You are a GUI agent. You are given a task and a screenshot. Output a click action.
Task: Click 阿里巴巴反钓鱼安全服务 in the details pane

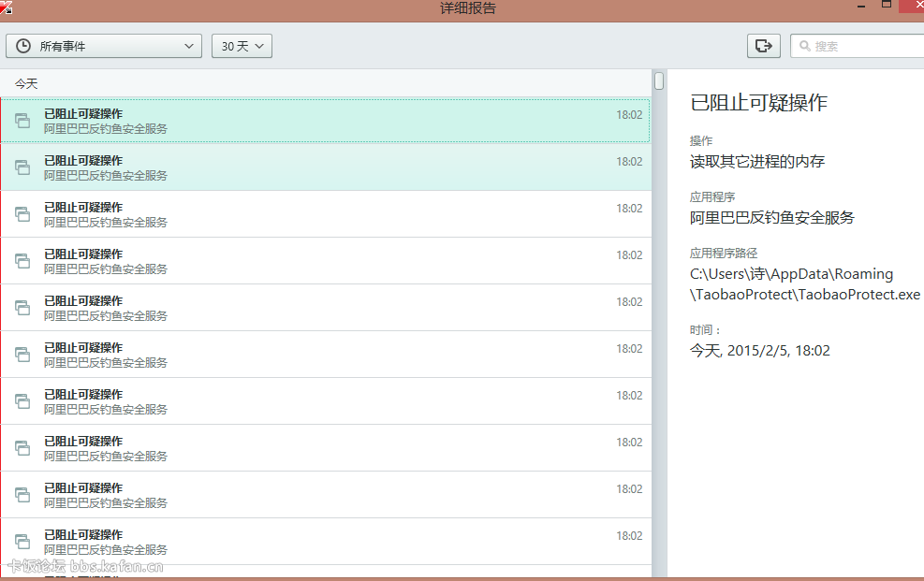pos(772,218)
